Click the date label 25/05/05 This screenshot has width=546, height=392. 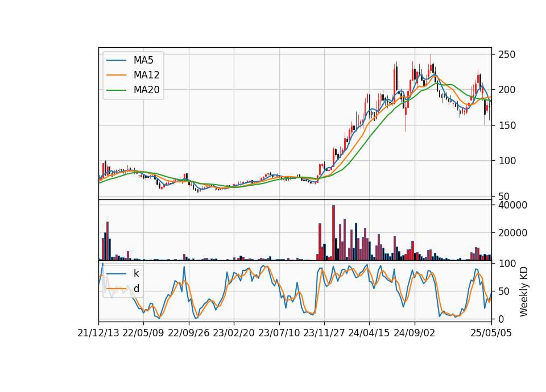(x=491, y=333)
